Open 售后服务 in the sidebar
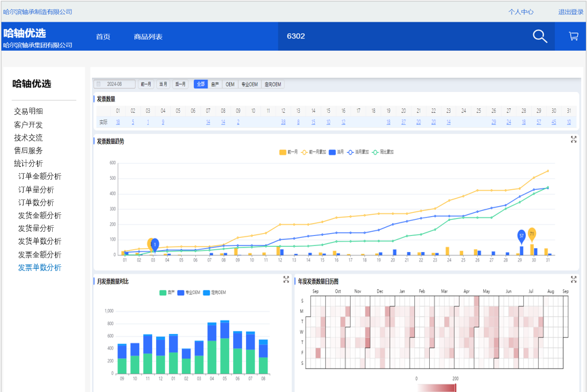 pos(28,151)
